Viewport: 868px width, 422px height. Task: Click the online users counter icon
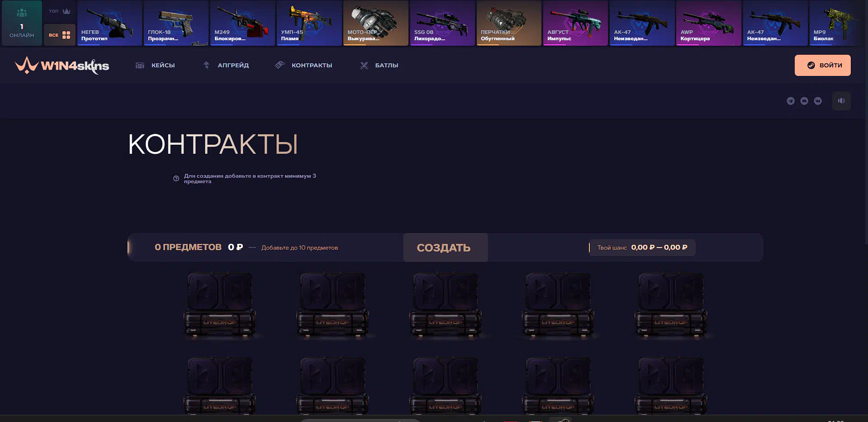pos(22,14)
